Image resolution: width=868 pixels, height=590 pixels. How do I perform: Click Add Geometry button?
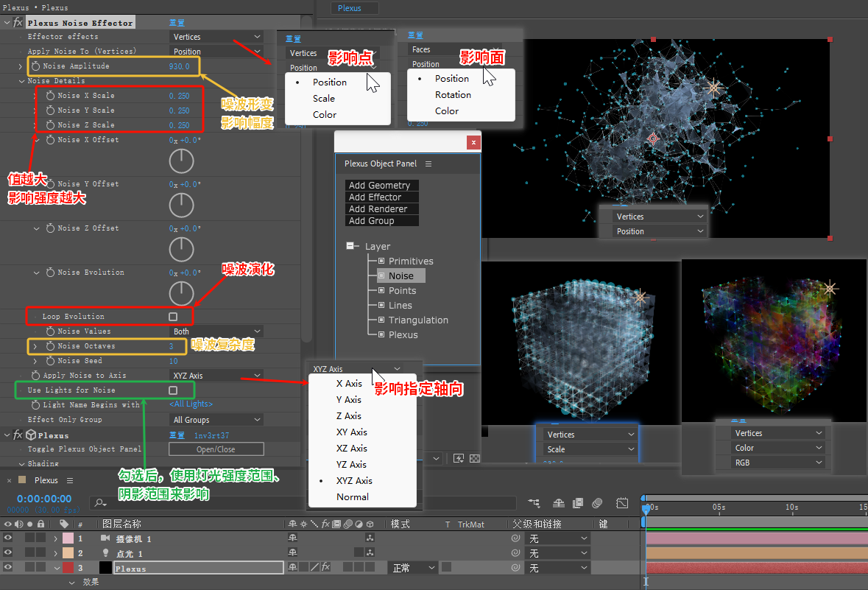pyautogui.click(x=382, y=185)
